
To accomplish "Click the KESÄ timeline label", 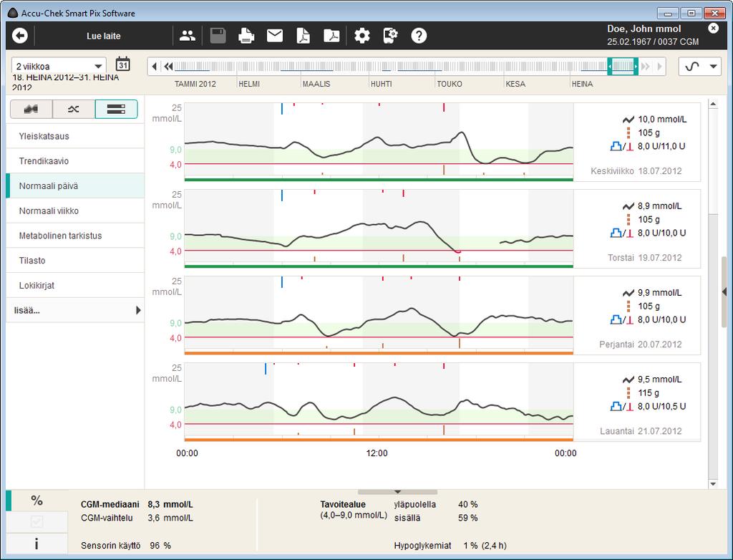I will coord(515,84).
